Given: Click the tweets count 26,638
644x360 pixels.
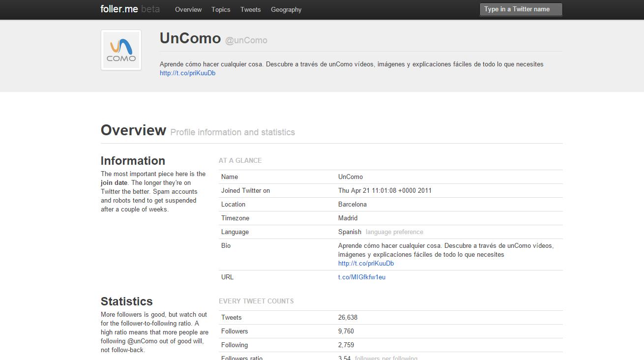Looking at the screenshot, I should (x=348, y=317).
